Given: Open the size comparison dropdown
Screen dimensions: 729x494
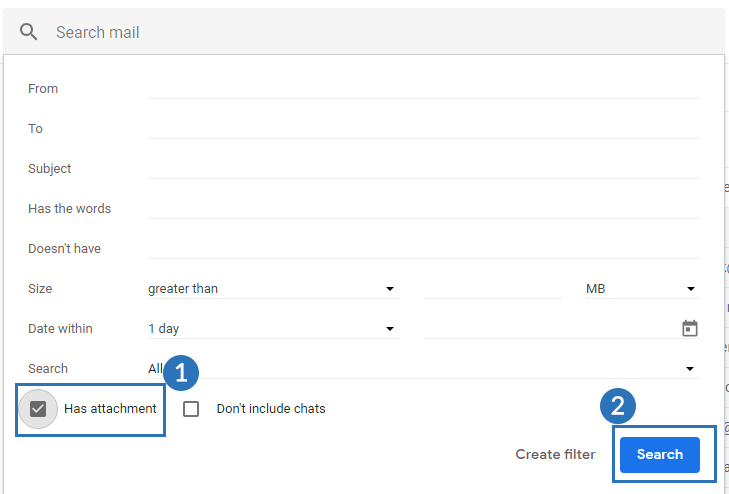Looking at the screenshot, I should tap(272, 289).
